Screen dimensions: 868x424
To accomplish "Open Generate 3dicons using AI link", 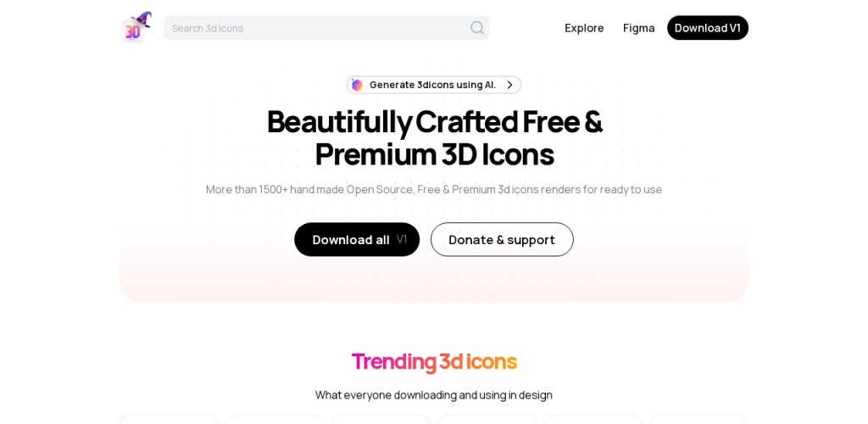I will click(x=434, y=85).
